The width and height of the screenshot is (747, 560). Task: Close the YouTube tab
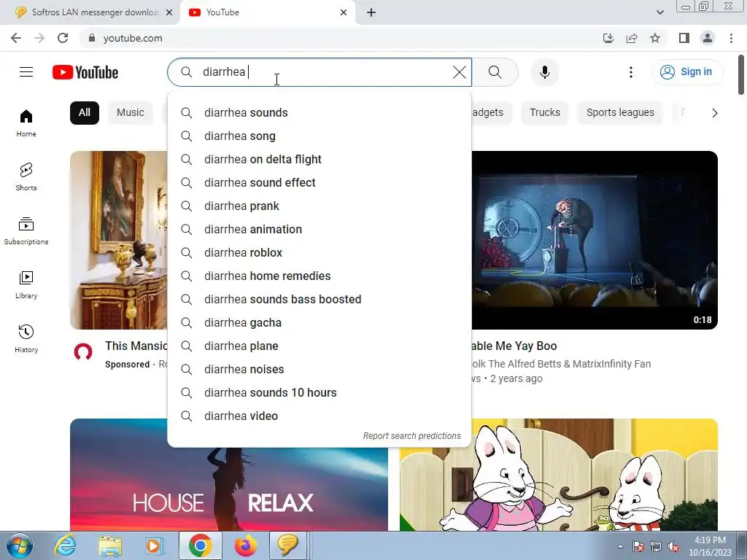coord(344,12)
